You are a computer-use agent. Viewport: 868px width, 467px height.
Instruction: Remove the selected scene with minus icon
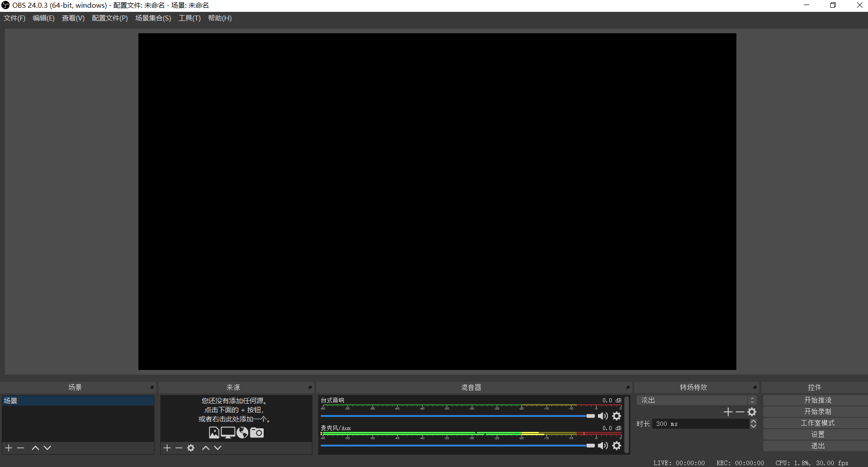tap(20, 448)
